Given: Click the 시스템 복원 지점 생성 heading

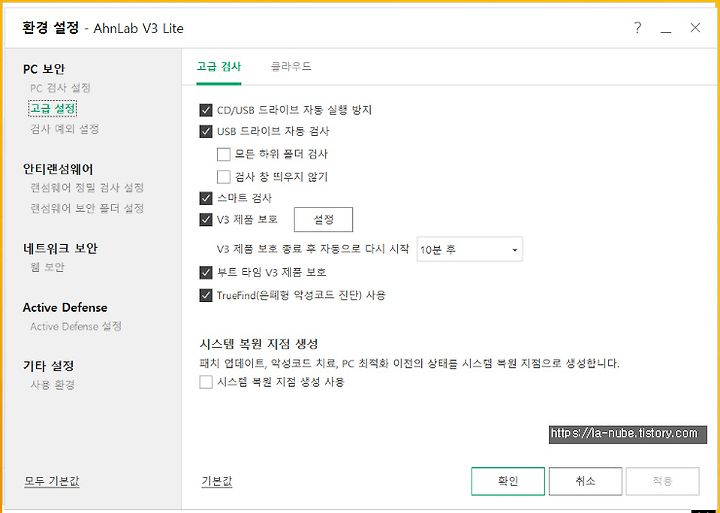Looking at the screenshot, I should point(259,344).
